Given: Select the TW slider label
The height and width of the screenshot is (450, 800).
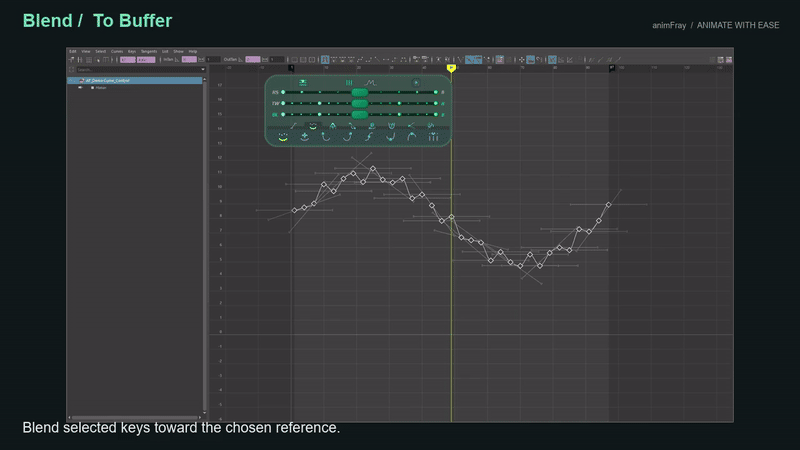Looking at the screenshot, I should point(276,104).
